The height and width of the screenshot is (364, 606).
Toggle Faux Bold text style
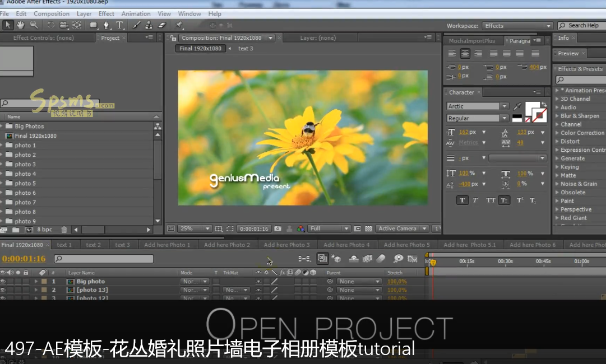pos(462,200)
